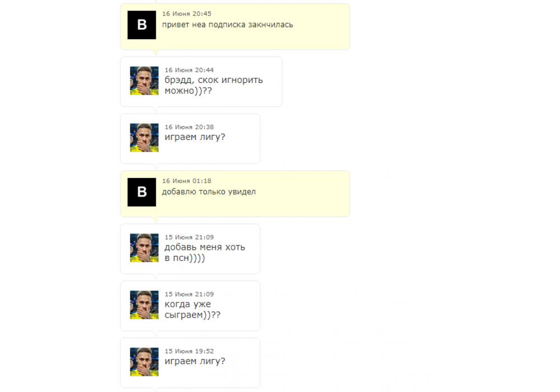Click avatar beside 'когда уже сыграем'

pyautogui.click(x=144, y=305)
